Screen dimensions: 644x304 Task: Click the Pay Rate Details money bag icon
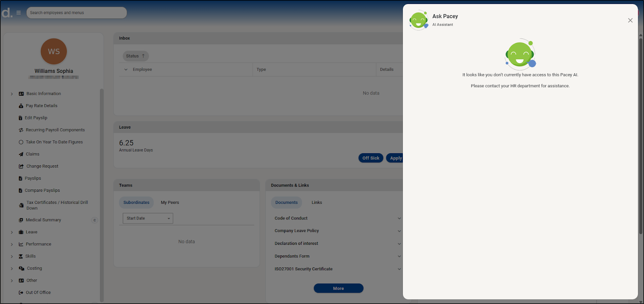click(21, 106)
